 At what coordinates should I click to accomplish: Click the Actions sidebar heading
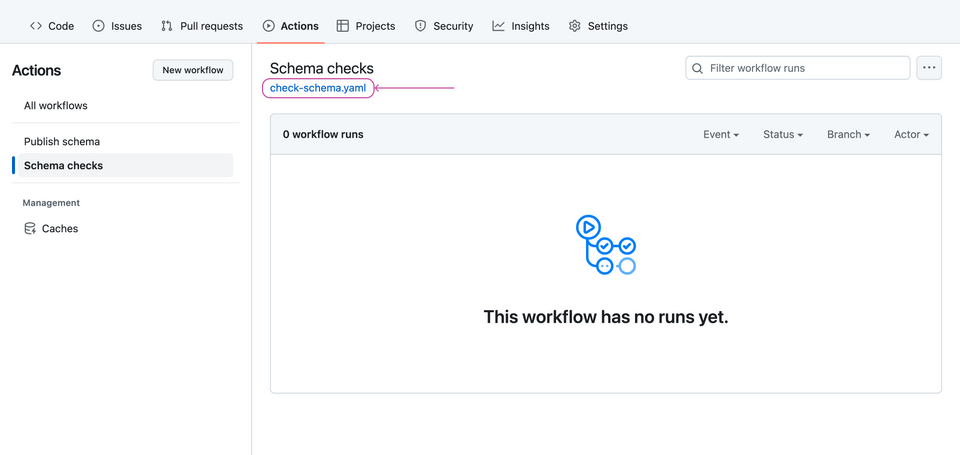tap(36, 70)
